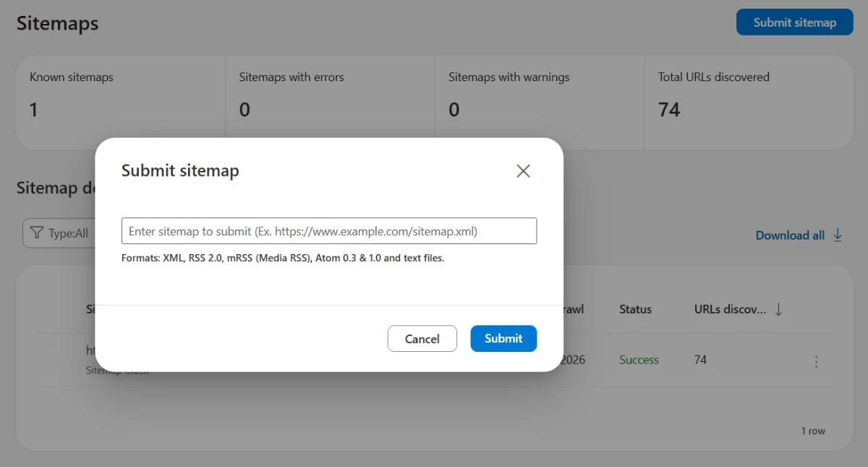This screenshot has height=467, width=868.
Task: Click the URLs discovered column header
Action: point(730,309)
